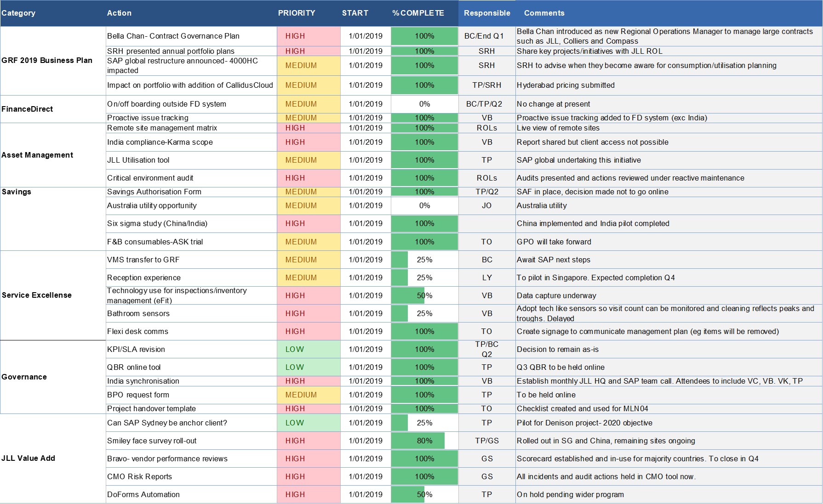Select MEDIUM priority cell for JLL Utilisation tool
The image size is (823, 504).
[x=309, y=160]
